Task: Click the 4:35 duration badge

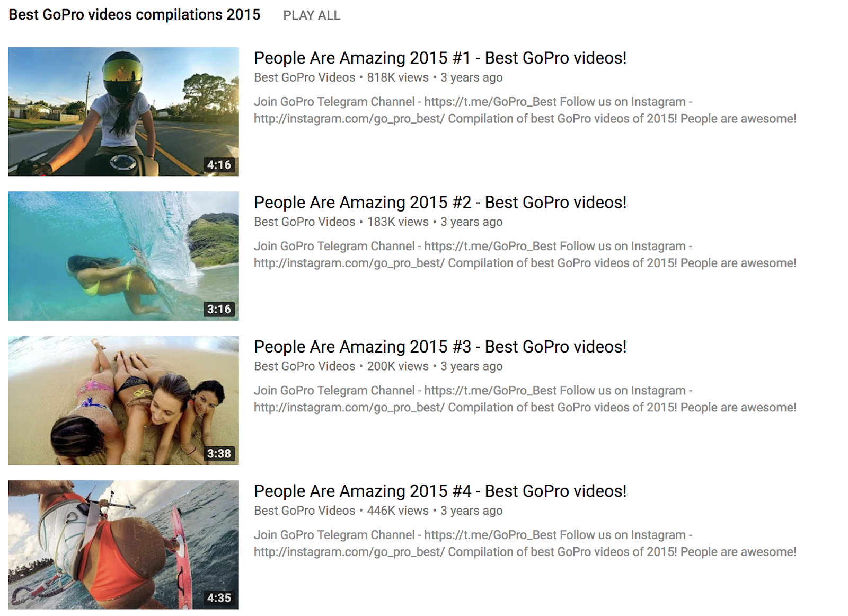Action: pos(219,598)
